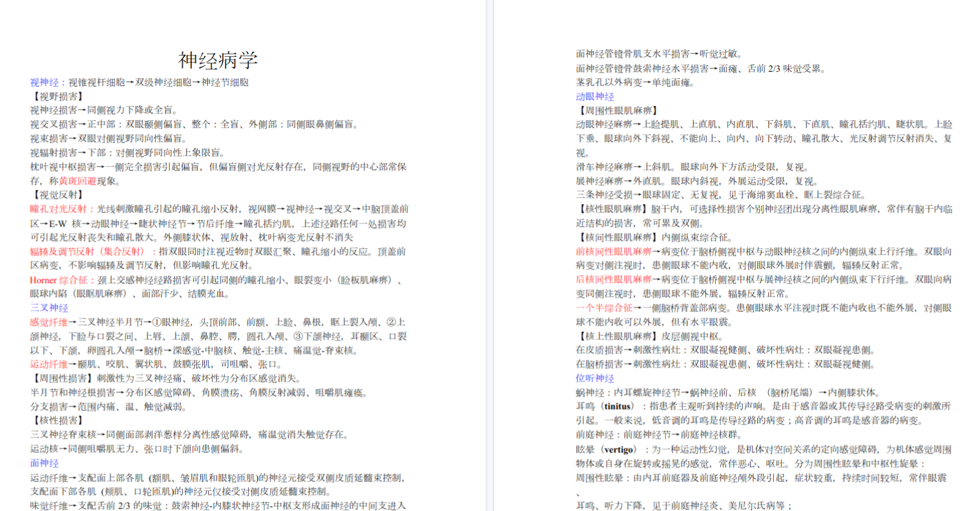980x511 pixels.
Task: Click the bold word tinitus
Action: [x=617, y=407]
